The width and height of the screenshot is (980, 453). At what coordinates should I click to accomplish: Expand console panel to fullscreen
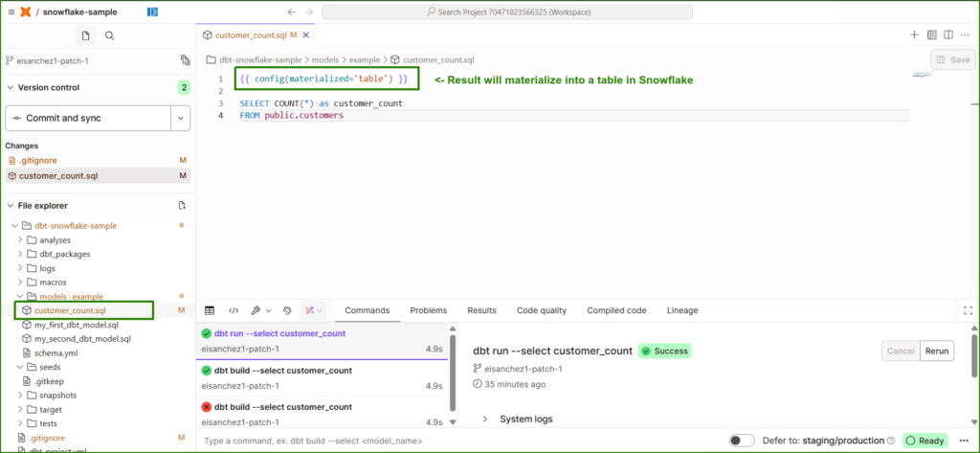tap(969, 310)
